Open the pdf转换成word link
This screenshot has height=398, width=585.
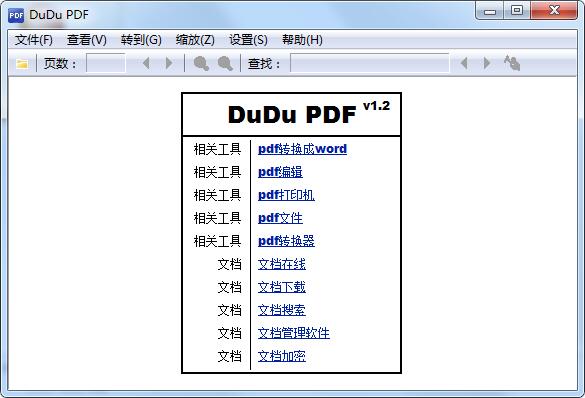[x=302, y=149]
